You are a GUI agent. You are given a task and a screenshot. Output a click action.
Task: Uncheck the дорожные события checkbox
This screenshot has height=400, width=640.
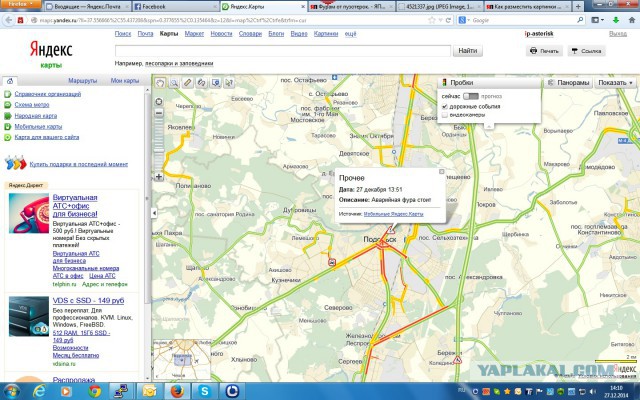click(445, 107)
